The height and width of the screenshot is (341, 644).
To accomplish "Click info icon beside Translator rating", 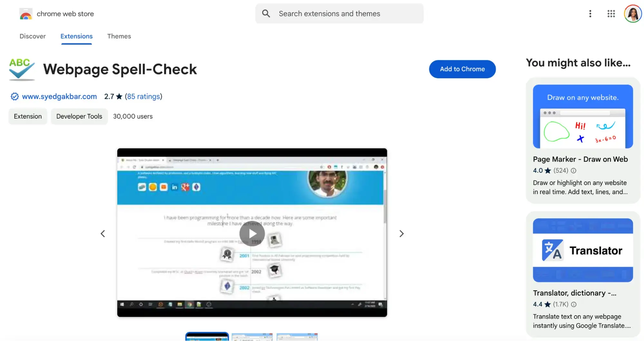I will point(574,304).
